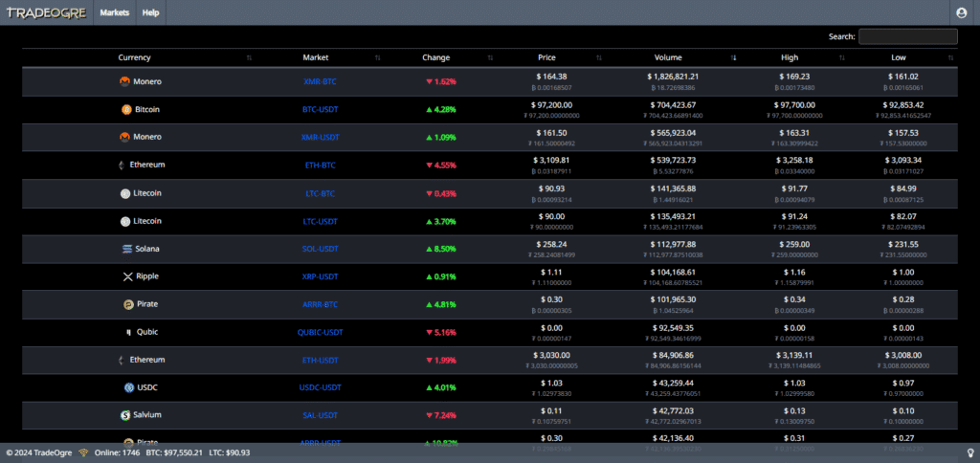Image resolution: width=980 pixels, height=463 pixels.
Task: Click the TradeOgre logo
Action: [46, 12]
